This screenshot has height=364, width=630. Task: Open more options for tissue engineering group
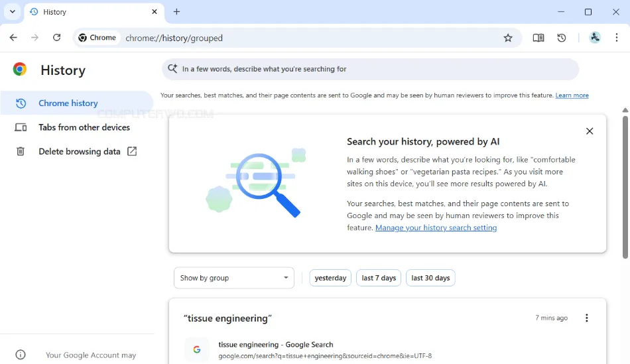tap(587, 318)
